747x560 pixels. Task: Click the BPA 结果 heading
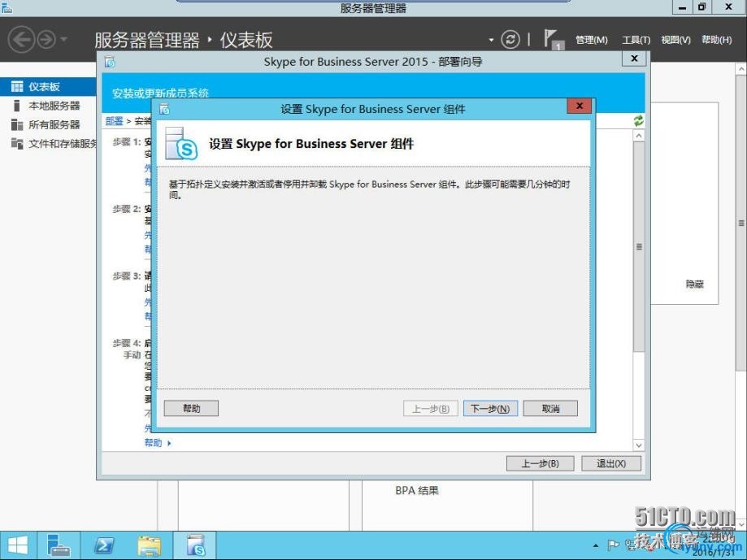pyautogui.click(x=417, y=490)
